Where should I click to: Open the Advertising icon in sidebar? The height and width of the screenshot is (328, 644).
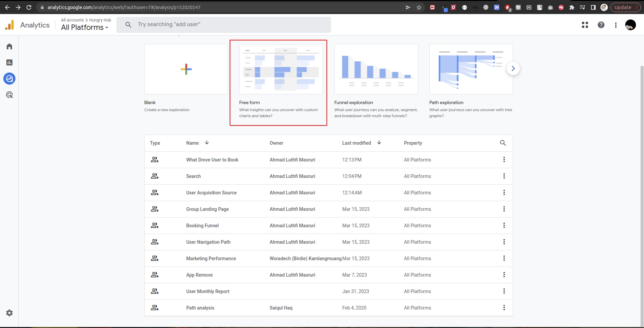tap(9, 95)
